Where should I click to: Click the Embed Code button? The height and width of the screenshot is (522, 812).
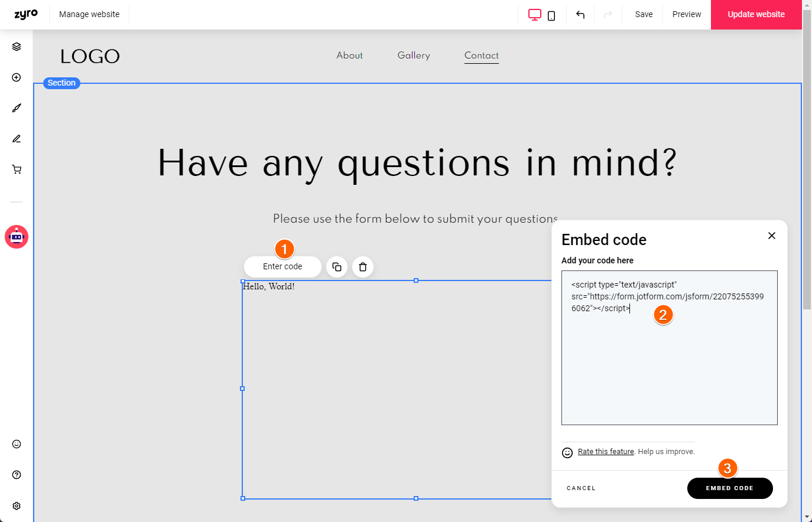point(730,488)
